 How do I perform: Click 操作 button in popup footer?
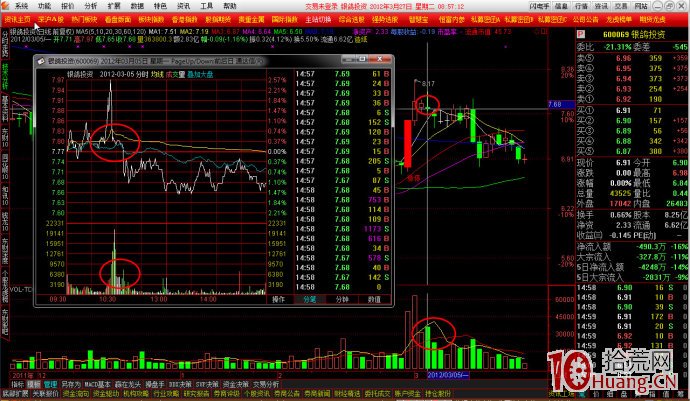coord(278,299)
